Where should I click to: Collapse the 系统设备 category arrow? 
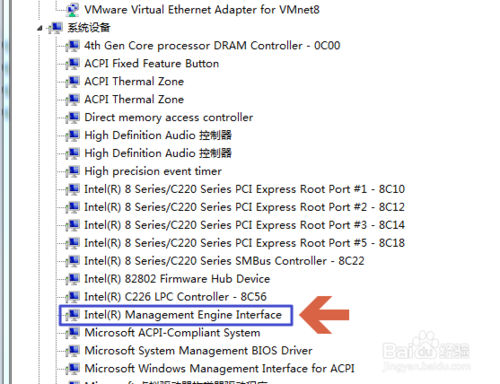pos(40,28)
